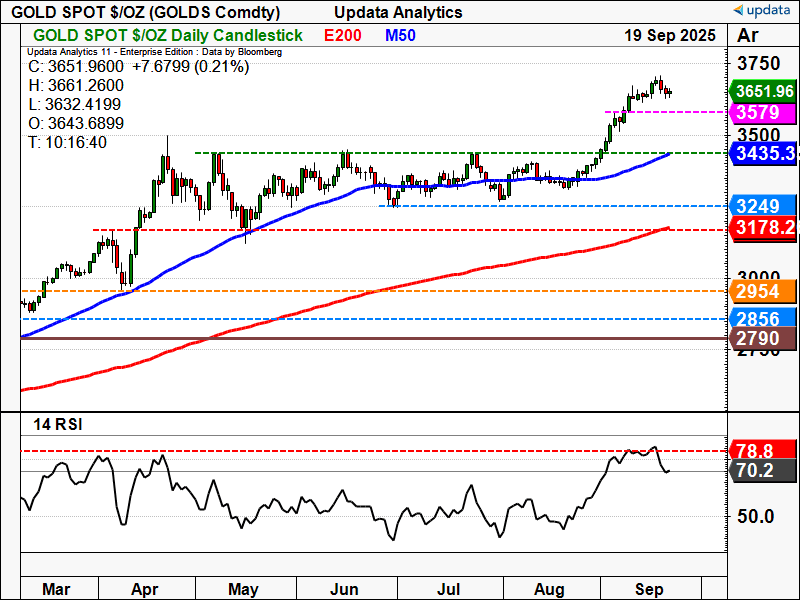Click the 50.0 RSI axis value
Screen dimensions: 800x600
coord(756,516)
